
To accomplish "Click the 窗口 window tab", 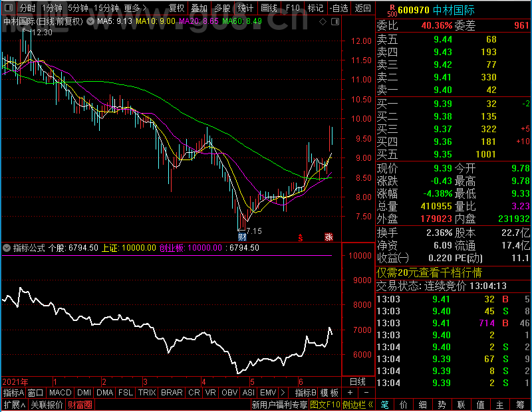I will click(36, 393).
